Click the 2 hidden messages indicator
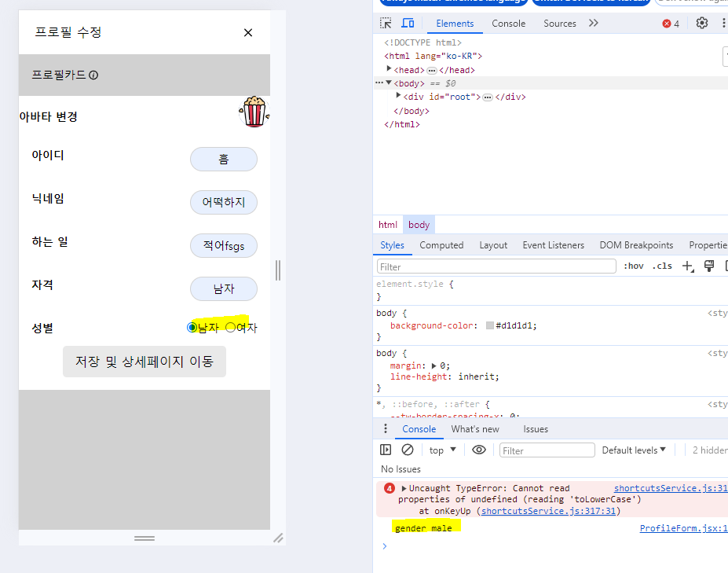 709,450
